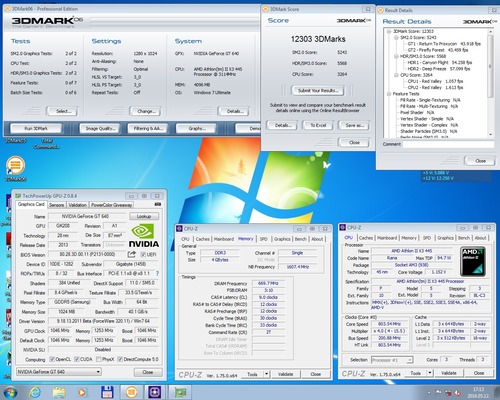Open Bench tab in CPU-Z CPU window
Image resolution: width=500 pixels, height=400 pixels.
point(464,238)
